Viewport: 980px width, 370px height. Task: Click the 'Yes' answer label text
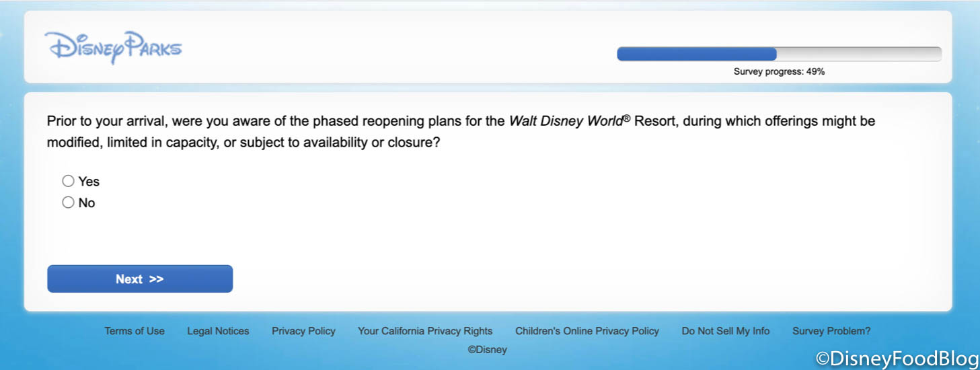click(89, 182)
